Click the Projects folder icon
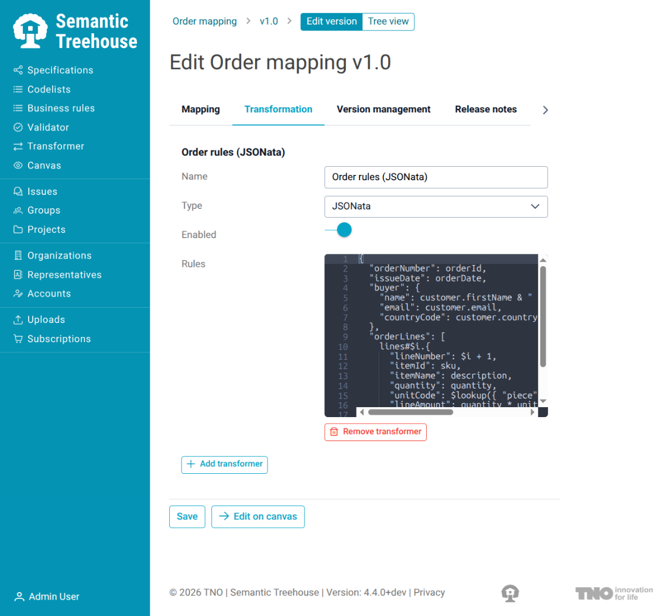672x616 pixels. pyautogui.click(x=18, y=229)
